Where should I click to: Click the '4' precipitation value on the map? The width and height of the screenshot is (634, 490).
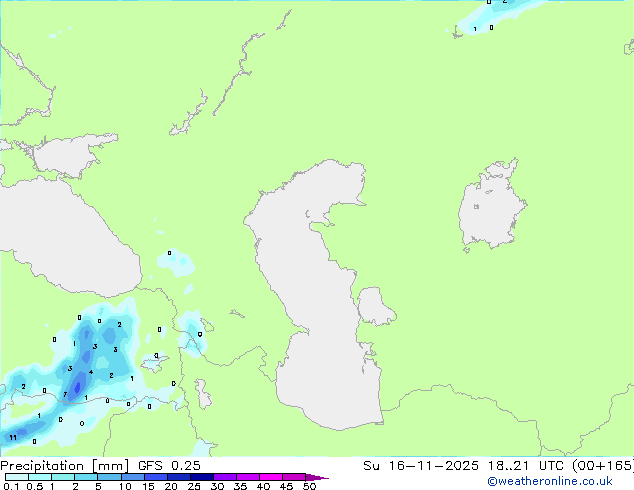point(91,372)
